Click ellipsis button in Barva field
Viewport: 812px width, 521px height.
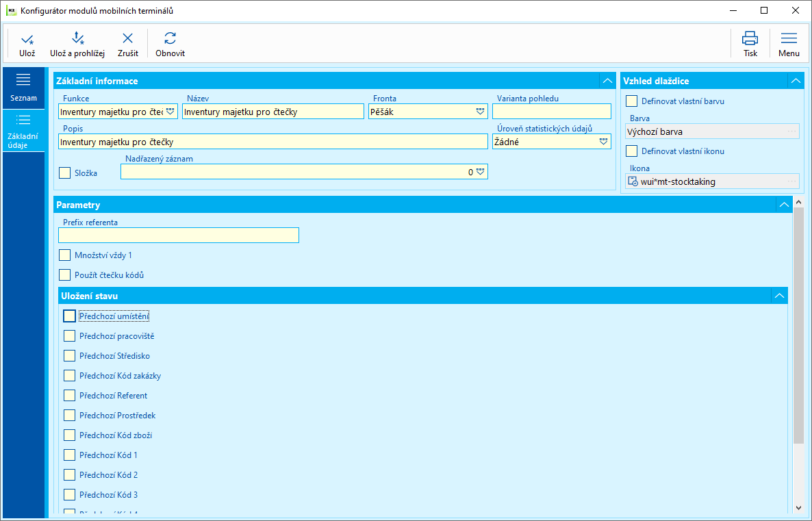click(791, 131)
